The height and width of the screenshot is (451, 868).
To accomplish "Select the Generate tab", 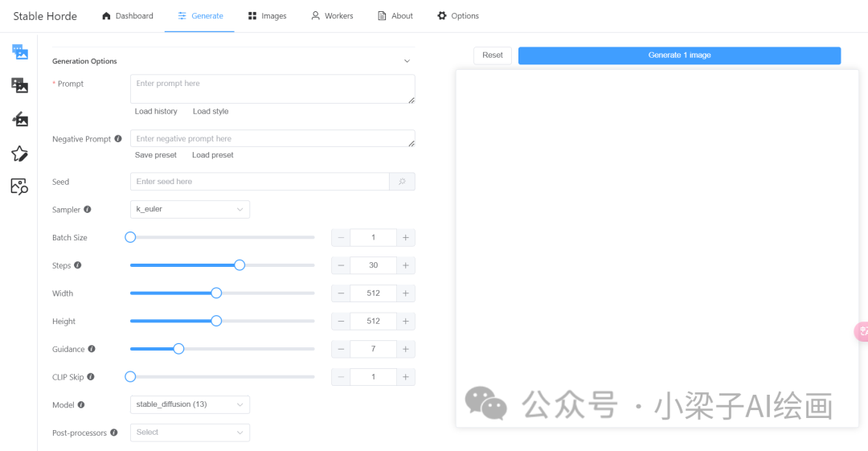I will click(x=200, y=16).
